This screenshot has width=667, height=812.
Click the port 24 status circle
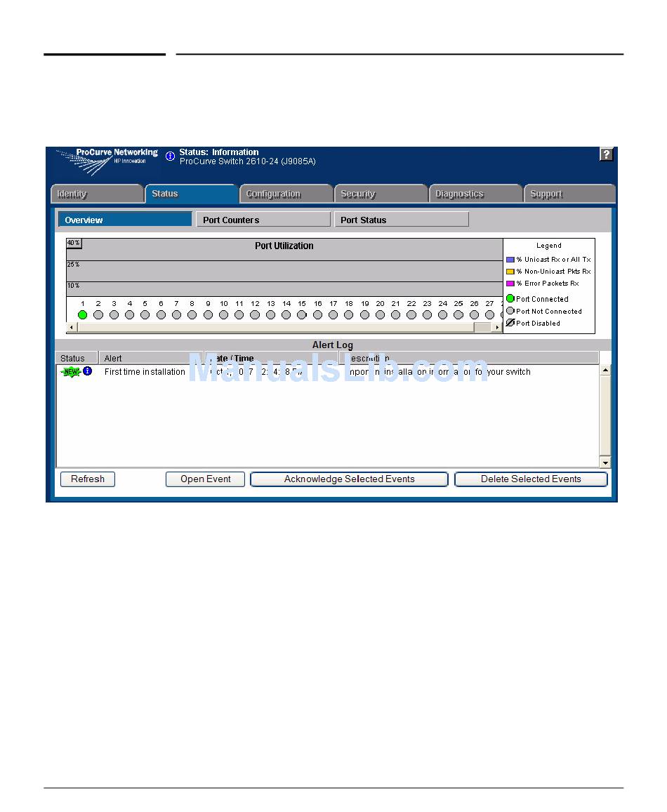442,314
